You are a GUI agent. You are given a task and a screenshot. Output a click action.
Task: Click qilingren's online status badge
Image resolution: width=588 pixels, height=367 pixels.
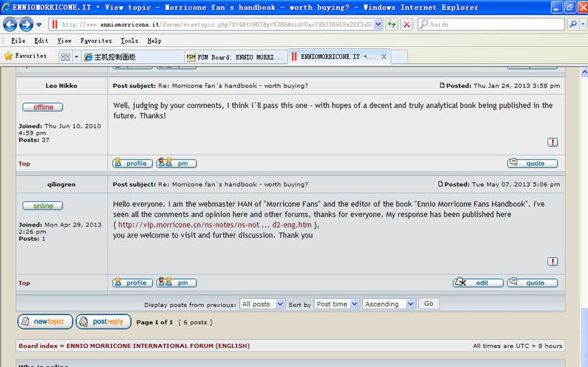[x=43, y=205]
